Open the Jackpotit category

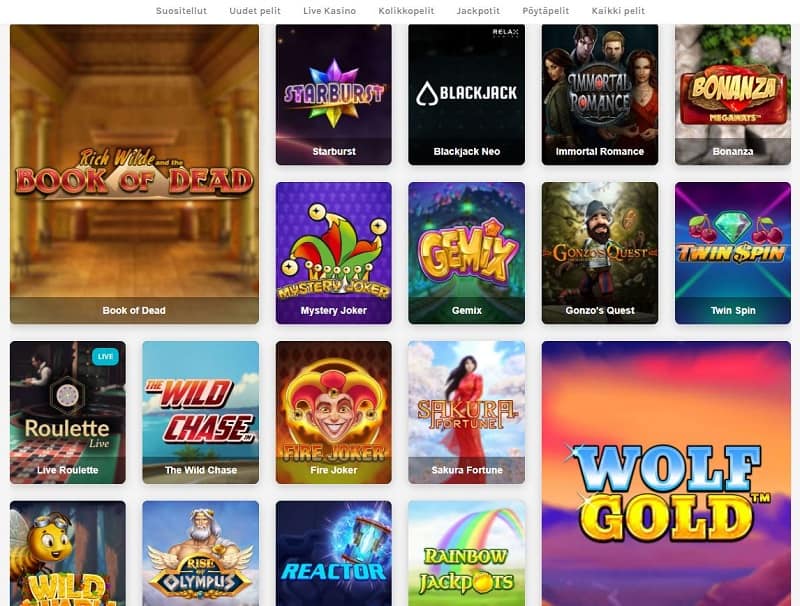[x=478, y=11]
